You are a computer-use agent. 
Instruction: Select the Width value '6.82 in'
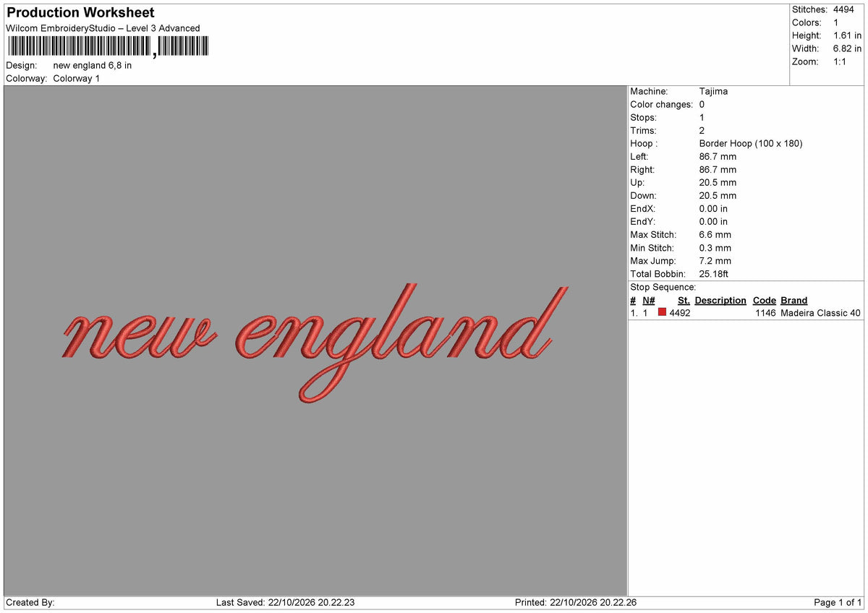click(x=848, y=48)
